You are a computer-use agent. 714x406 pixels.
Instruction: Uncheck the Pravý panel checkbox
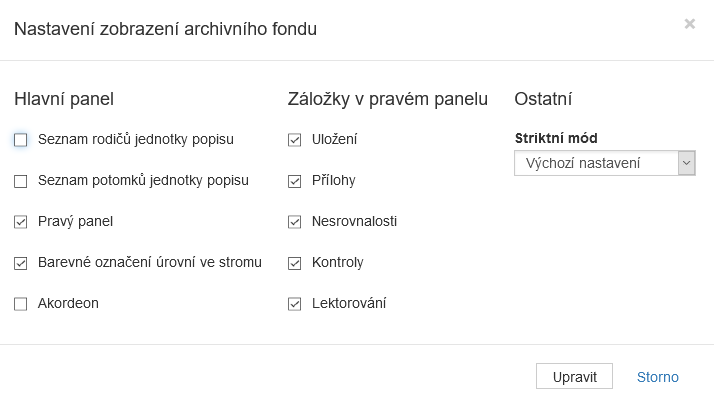tap(21, 222)
